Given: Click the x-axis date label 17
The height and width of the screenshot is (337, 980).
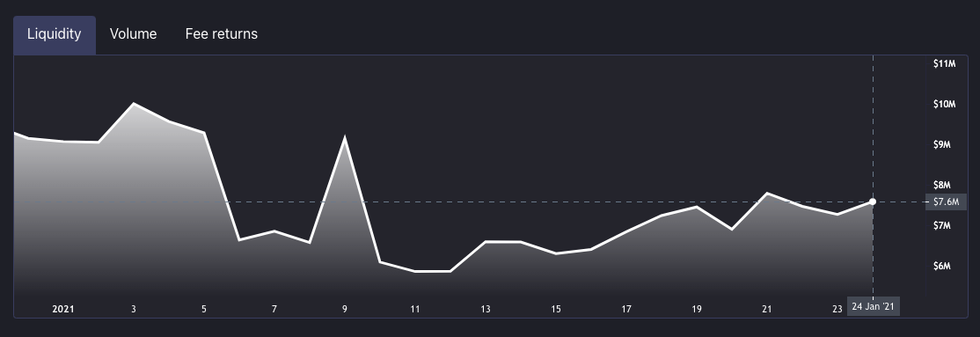Looking at the screenshot, I should point(626,310).
